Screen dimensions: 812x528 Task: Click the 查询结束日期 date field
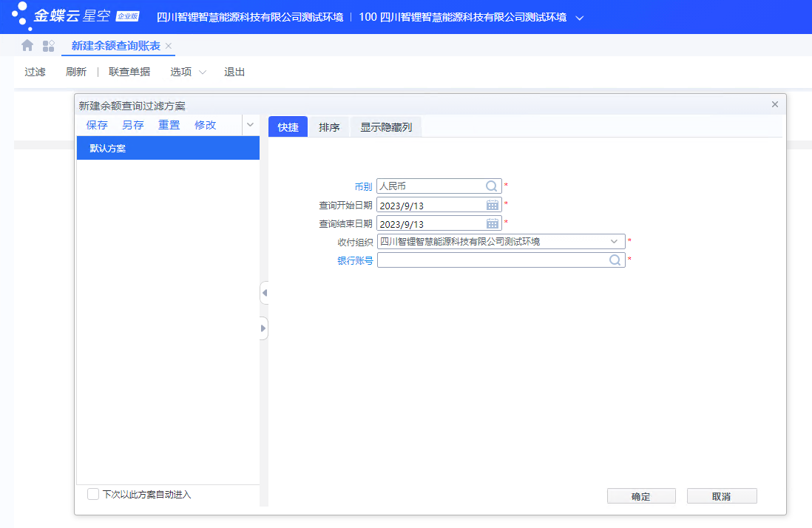439,223
